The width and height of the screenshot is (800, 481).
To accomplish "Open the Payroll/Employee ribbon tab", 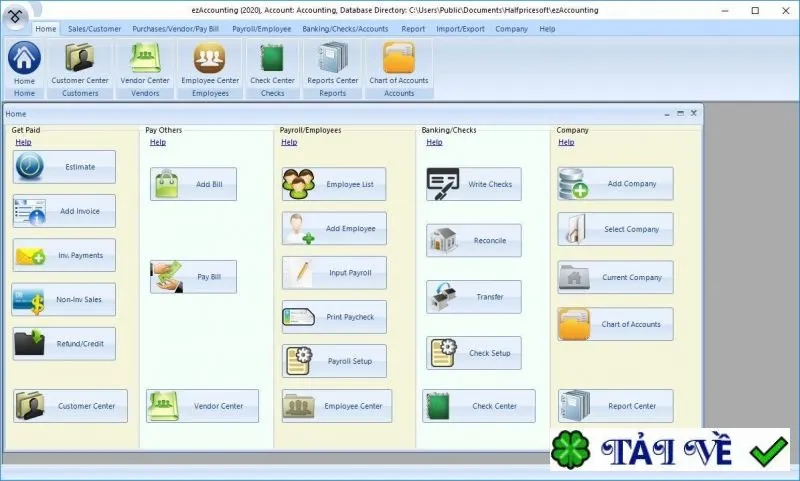I will point(262,29).
